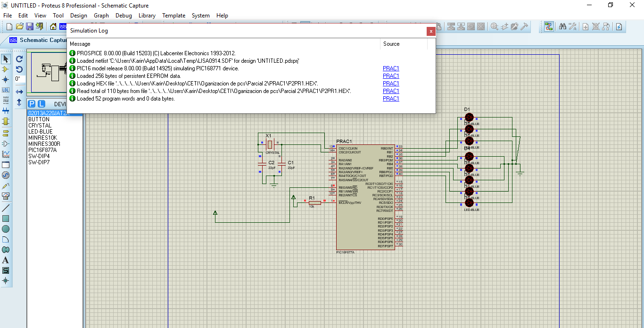644x328 pixels.
Task: Open the File menu
Action: tap(8, 16)
